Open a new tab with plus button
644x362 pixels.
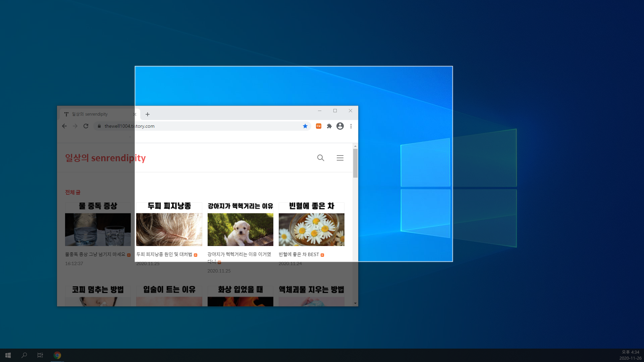[148, 114]
